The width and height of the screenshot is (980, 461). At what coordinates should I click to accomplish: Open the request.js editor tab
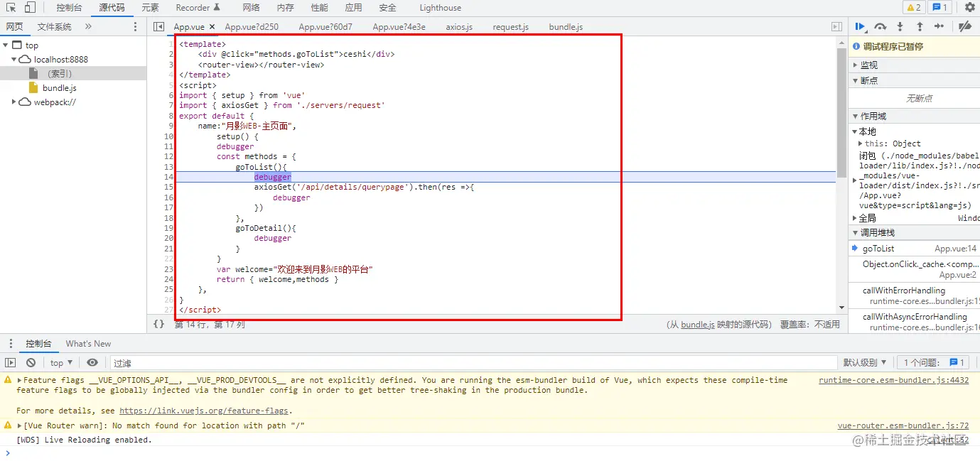click(510, 27)
